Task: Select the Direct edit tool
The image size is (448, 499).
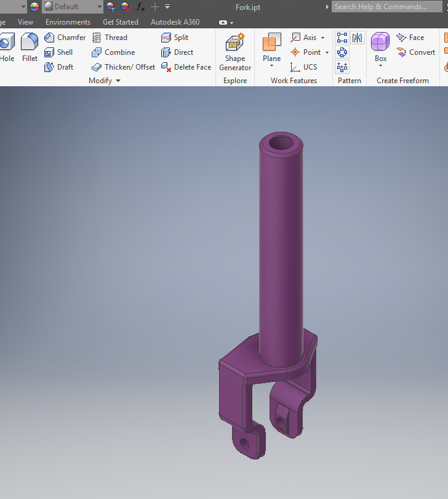Action: (x=177, y=52)
